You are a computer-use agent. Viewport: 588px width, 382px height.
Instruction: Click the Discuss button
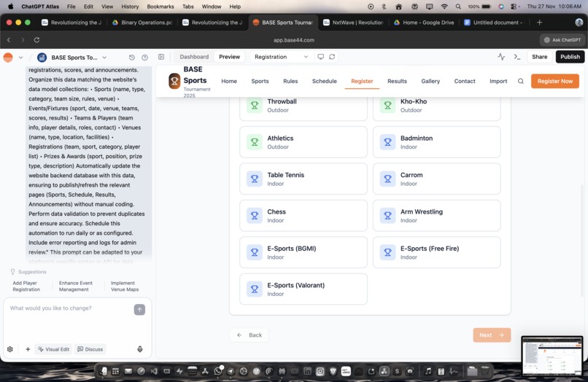click(90, 349)
